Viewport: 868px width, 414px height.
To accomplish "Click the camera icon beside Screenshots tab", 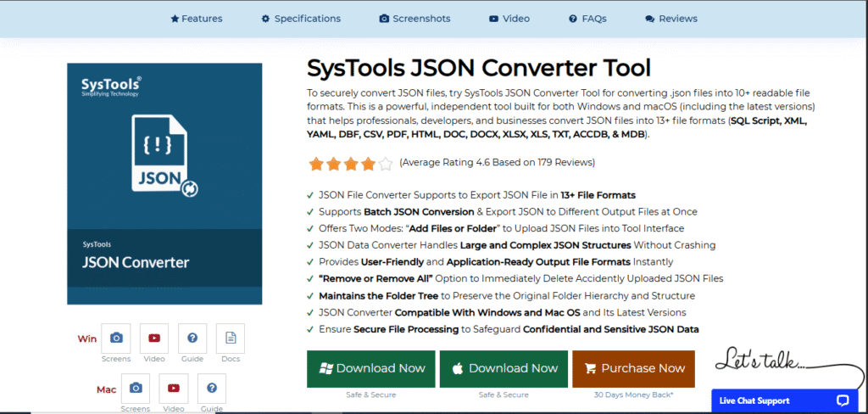I will coord(384,19).
